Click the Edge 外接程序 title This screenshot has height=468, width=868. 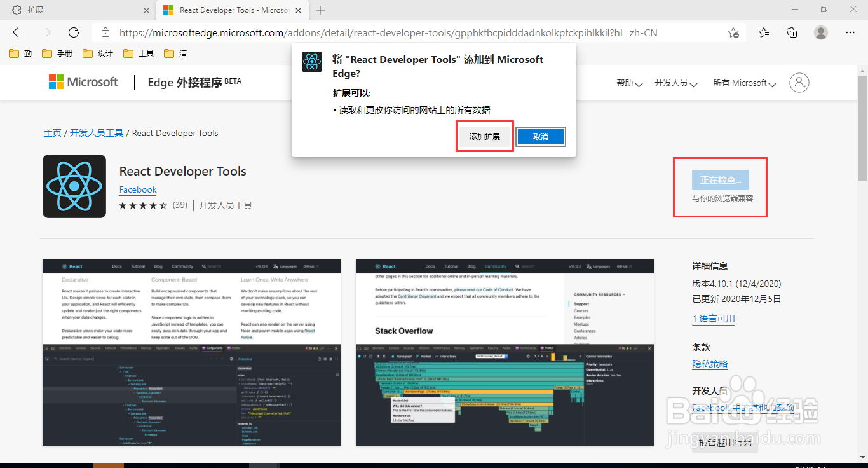pyautogui.click(x=194, y=82)
